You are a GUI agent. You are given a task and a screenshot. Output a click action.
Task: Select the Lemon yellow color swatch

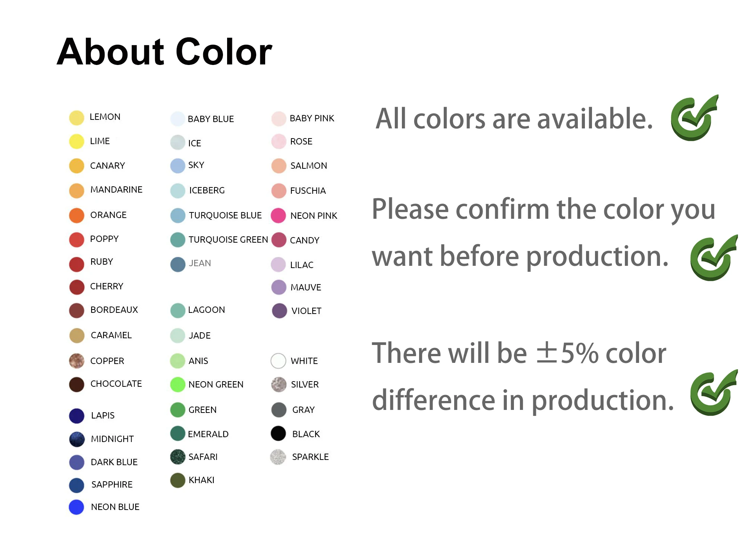click(x=77, y=118)
